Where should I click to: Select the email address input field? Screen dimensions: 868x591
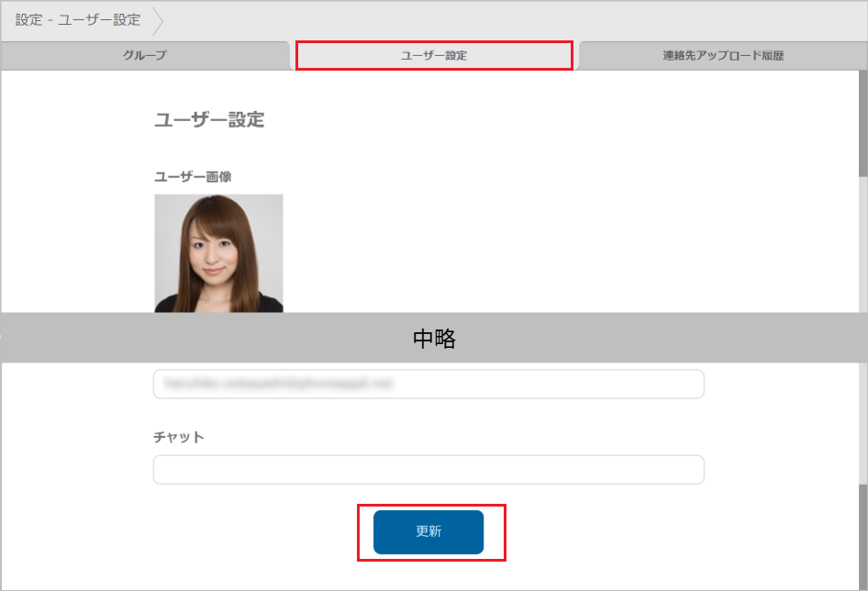428,384
